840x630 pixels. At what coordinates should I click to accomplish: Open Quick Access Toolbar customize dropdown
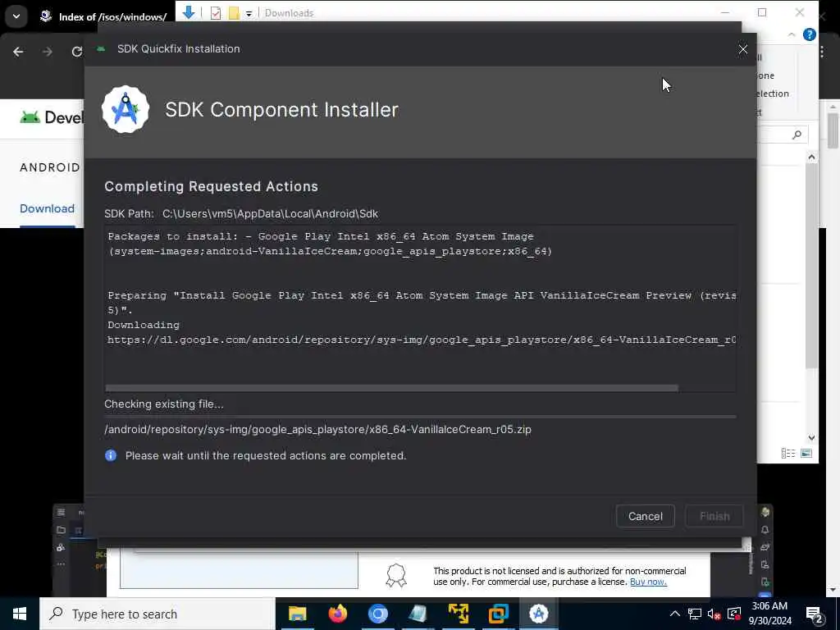coord(249,13)
